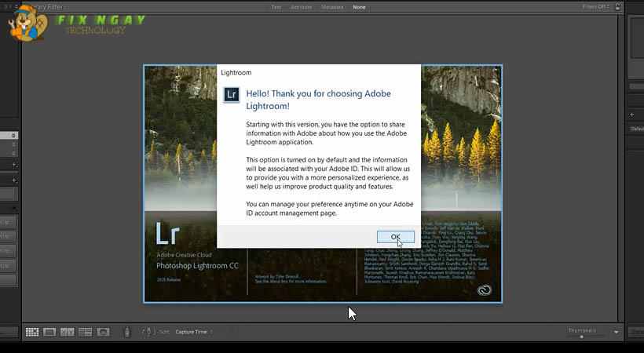Screen dimensions: 644x353
Task: Click OK in the Lightroom dialog
Action: (x=395, y=236)
